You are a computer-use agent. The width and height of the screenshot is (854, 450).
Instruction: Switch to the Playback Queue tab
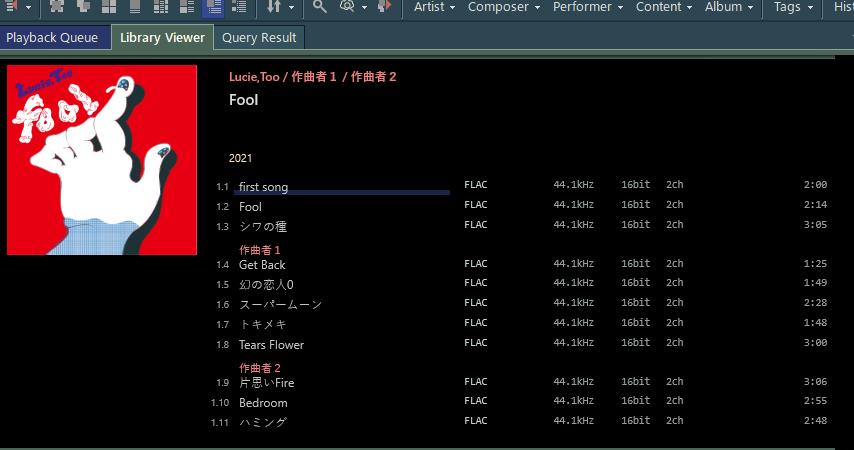52,38
